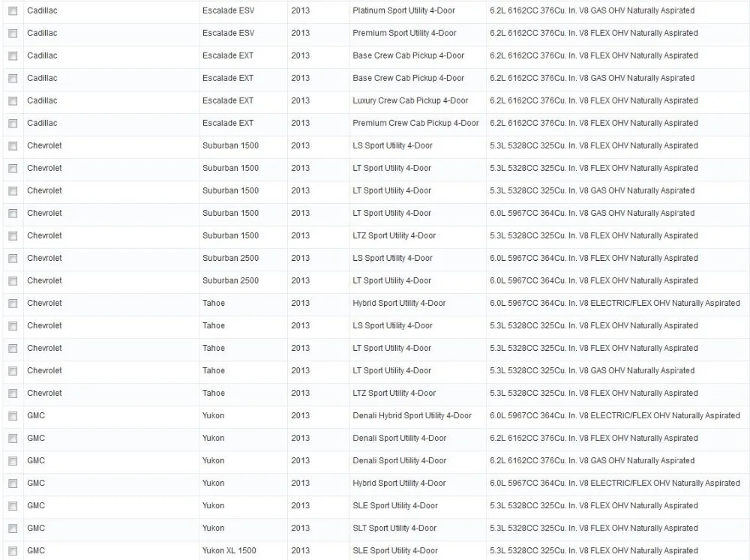Image resolution: width=750 pixels, height=560 pixels.
Task: Click the "Platinum Sport Utility 4-Door" cell
Action: pyautogui.click(x=403, y=10)
